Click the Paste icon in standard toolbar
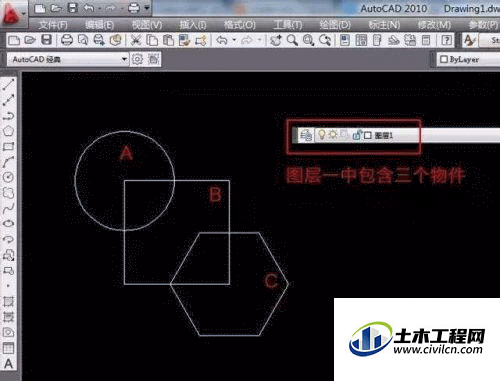The width and height of the screenshot is (500, 381). (x=168, y=40)
